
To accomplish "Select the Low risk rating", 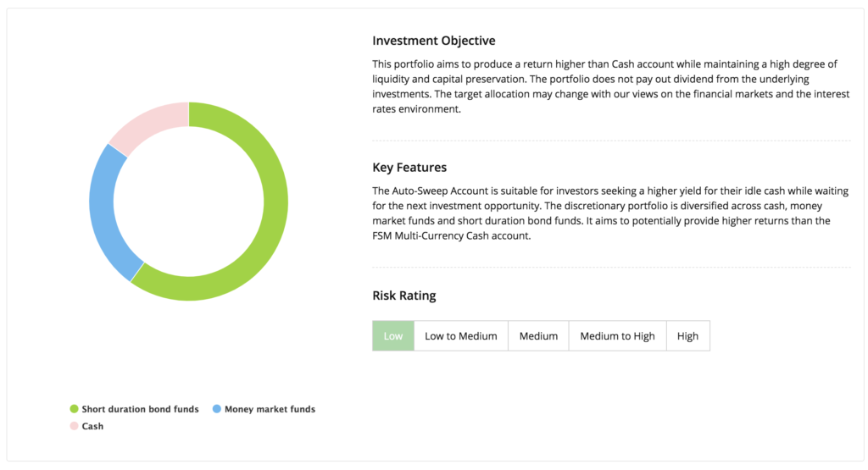I will pyautogui.click(x=393, y=335).
